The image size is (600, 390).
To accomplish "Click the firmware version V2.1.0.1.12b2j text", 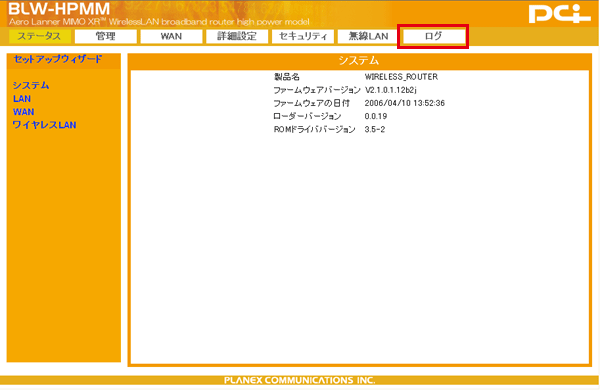I will pos(390,90).
